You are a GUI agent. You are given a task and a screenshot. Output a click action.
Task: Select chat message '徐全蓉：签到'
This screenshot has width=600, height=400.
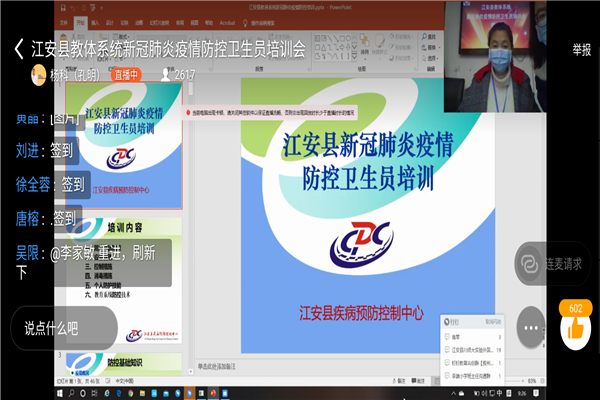50,184
